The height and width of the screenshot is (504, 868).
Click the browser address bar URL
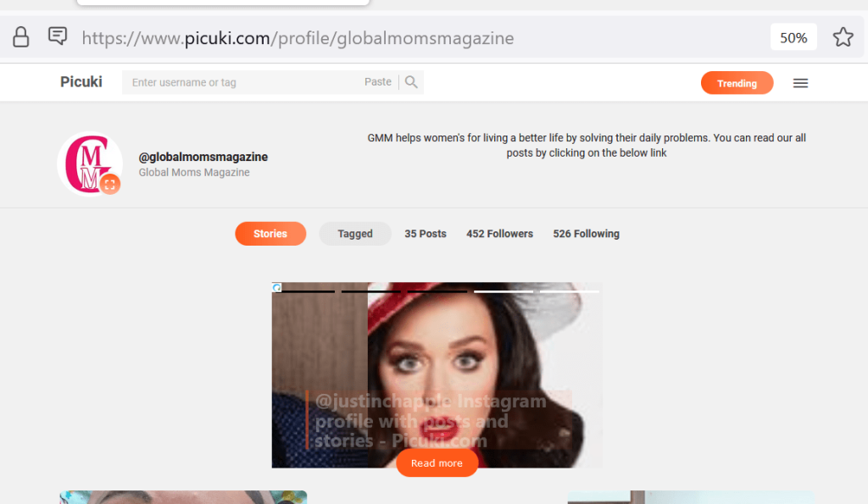[298, 37]
